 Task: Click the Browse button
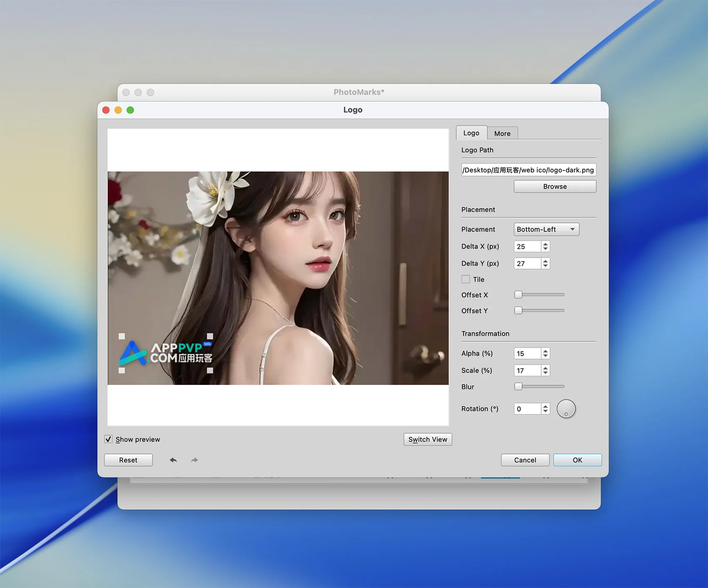[x=555, y=186]
